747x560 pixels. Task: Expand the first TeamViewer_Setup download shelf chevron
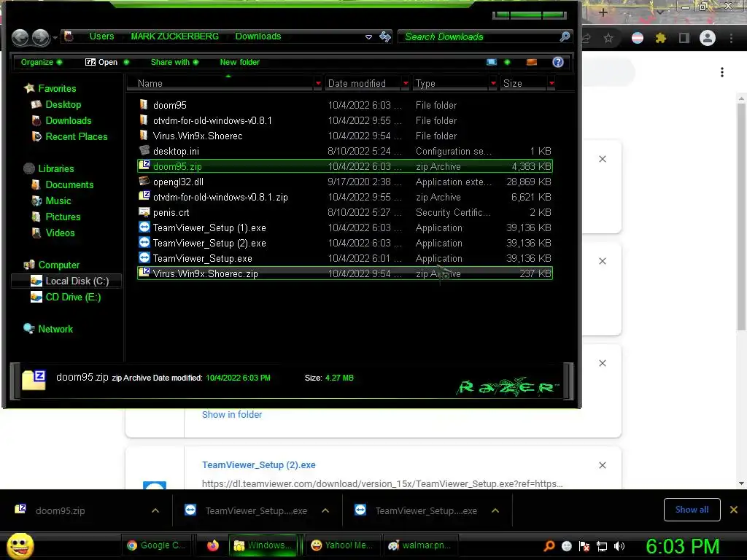click(325, 510)
